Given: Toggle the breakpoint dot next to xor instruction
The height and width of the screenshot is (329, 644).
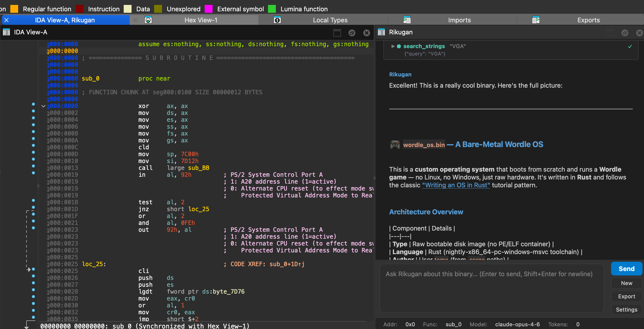Looking at the screenshot, I should (33, 104).
